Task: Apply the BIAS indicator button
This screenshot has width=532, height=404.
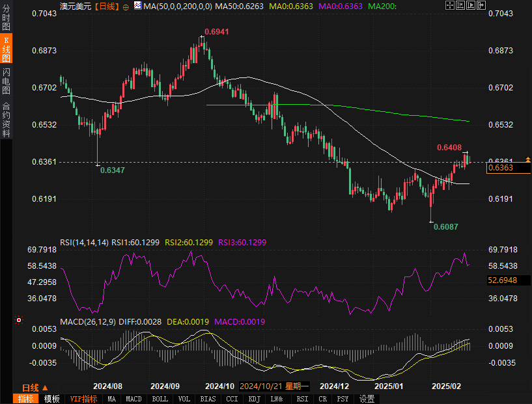Action: [x=208, y=399]
